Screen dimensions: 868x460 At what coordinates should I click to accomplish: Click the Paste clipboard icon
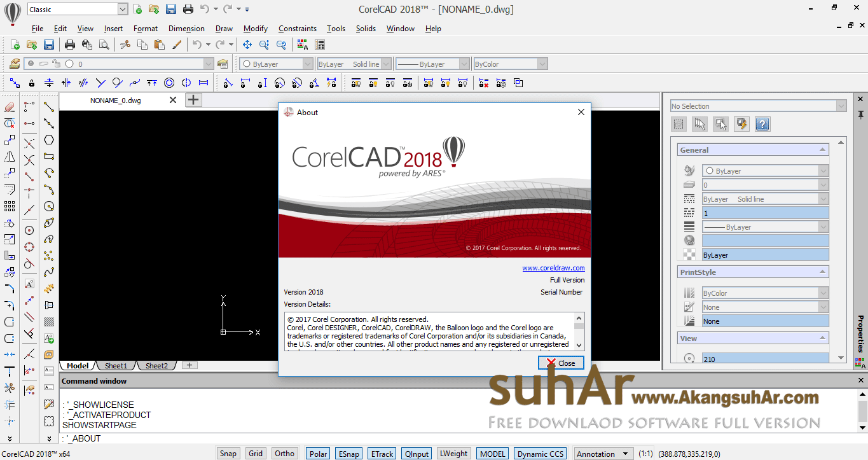click(x=160, y=45)
